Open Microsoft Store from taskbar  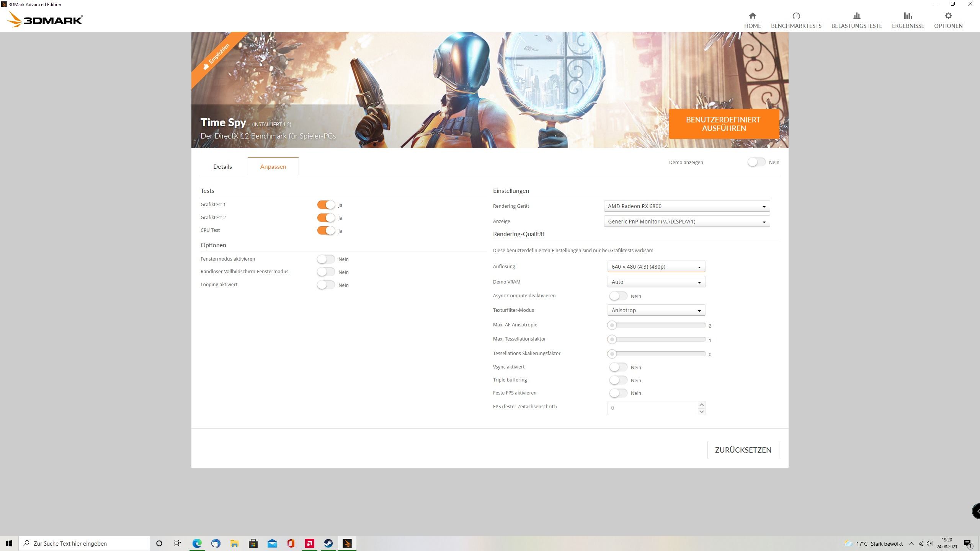[x=253, y=543]
